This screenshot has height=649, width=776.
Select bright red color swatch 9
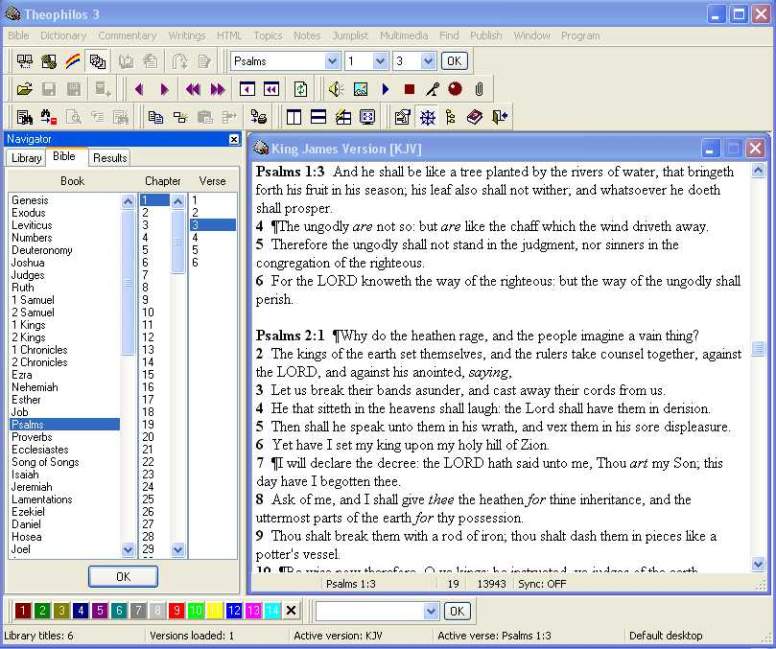pos(176,611)
